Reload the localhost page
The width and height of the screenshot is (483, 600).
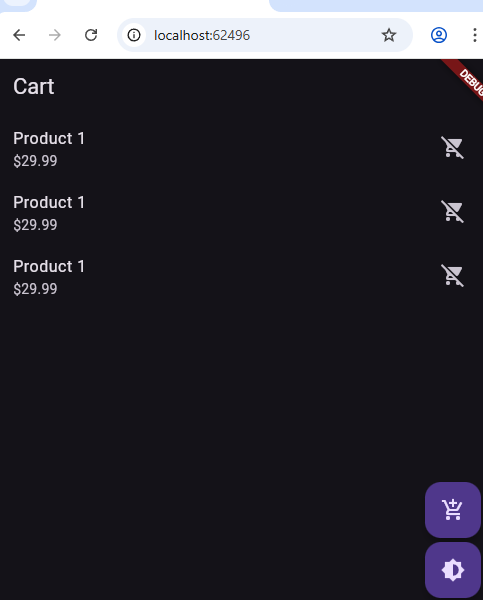(x=91, y=35)
